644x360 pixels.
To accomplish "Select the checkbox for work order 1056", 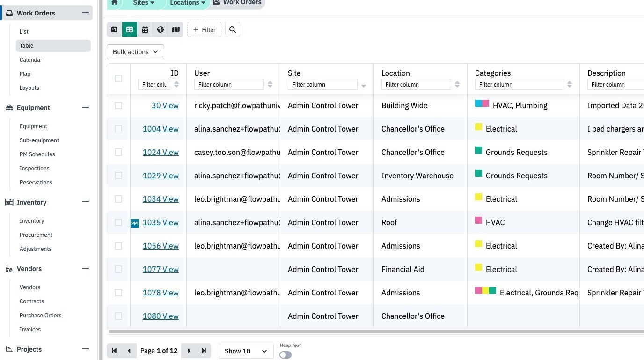I will (118, 246).
